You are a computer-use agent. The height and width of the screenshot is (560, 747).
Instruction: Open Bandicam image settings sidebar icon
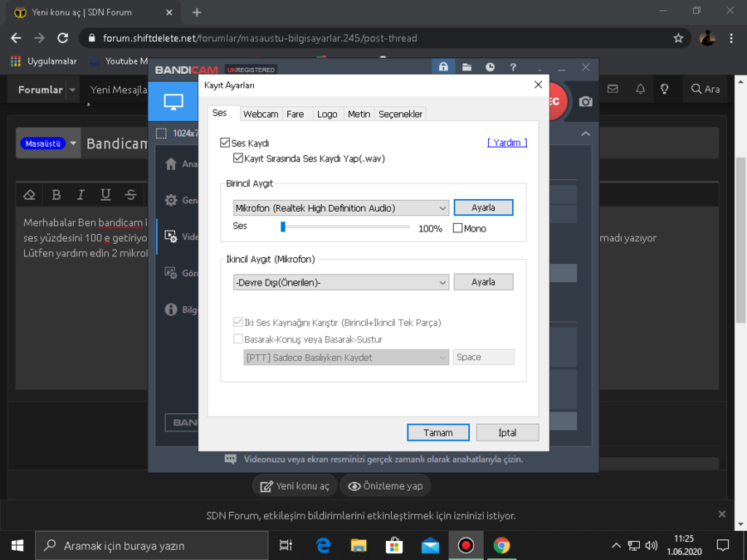171,273
